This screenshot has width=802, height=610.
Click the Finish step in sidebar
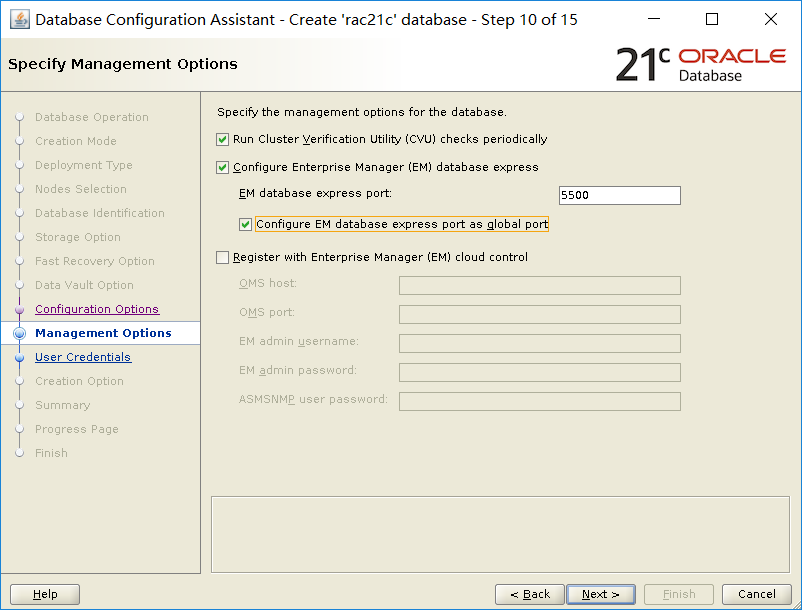pos(51,453)
